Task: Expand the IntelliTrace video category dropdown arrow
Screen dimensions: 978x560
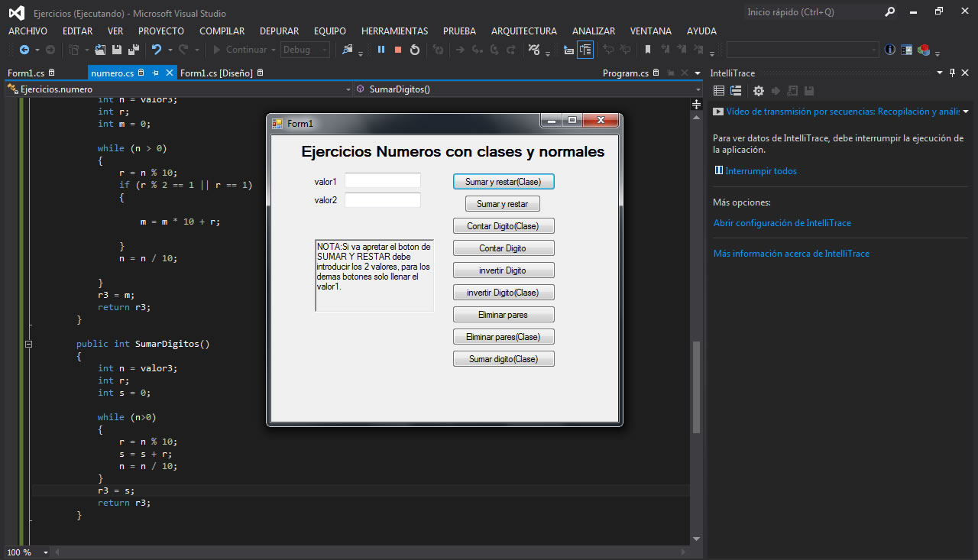Action: tap(965, 112)
